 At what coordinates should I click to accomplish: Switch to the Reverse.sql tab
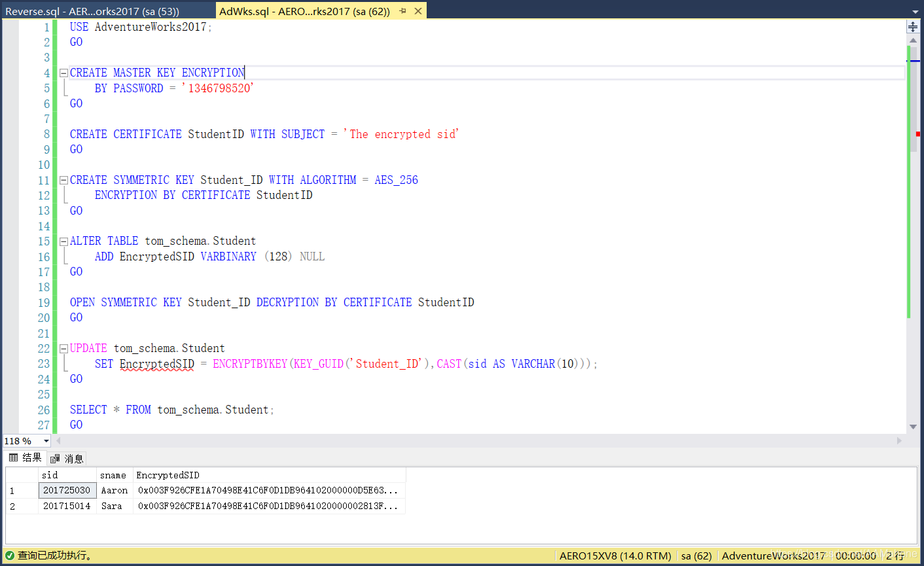pyautogui.click(x=92, y=11)
